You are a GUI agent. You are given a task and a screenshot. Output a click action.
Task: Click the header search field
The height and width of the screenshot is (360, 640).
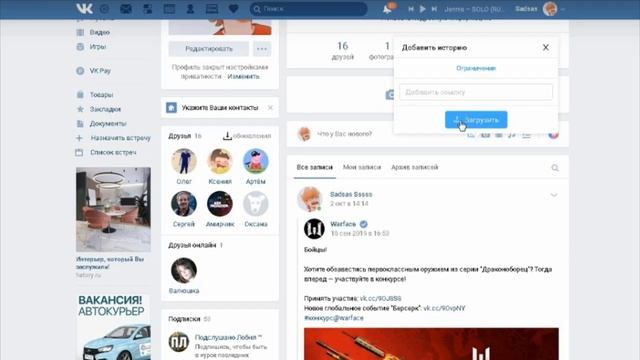click(308, 9)
